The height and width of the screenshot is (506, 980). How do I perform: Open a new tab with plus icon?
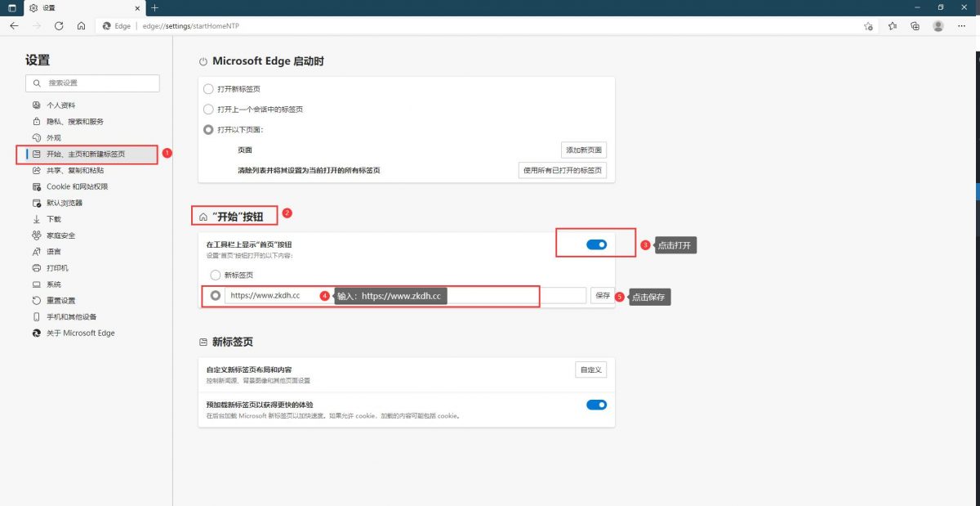tap(155, 8)
